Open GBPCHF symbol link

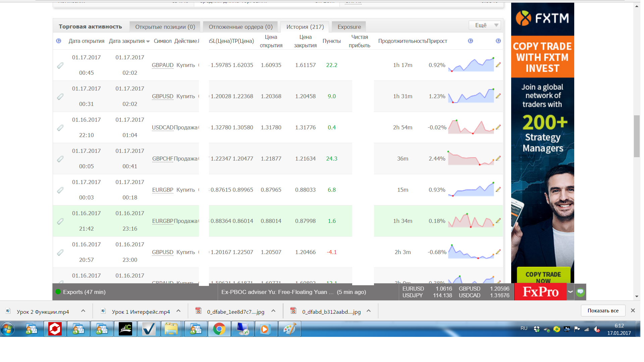click(163, 159)
